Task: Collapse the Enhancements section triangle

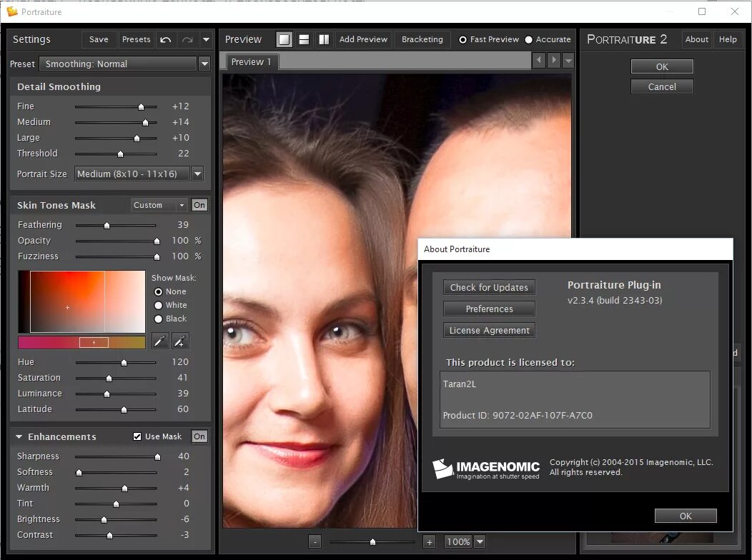Action: [19, 436]
